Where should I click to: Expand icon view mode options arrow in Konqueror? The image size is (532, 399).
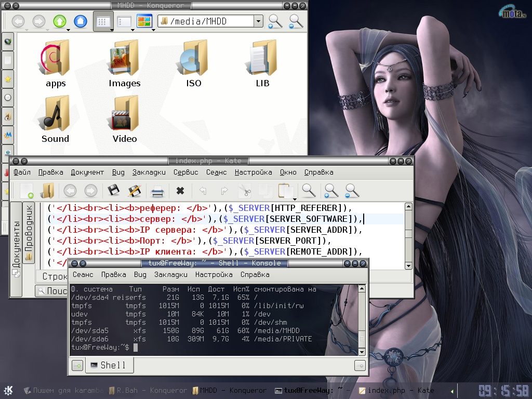pos(112,30)
